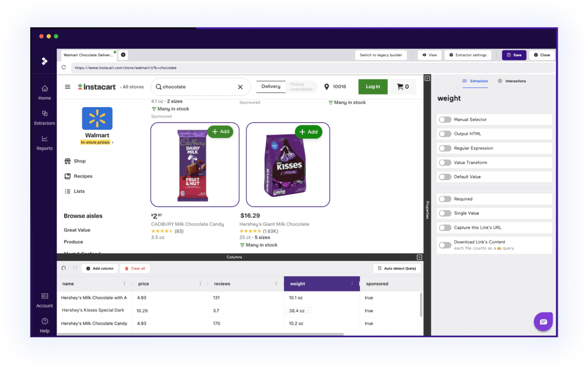
Task: Open the chat support bubble
Action: click(543, 322)
